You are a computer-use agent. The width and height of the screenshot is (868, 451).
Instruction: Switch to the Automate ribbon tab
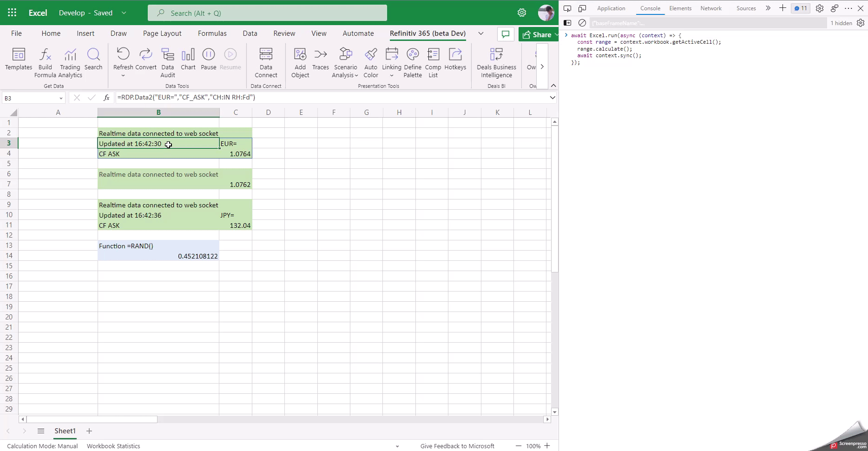pyautogui.click(x=358, y=33)
